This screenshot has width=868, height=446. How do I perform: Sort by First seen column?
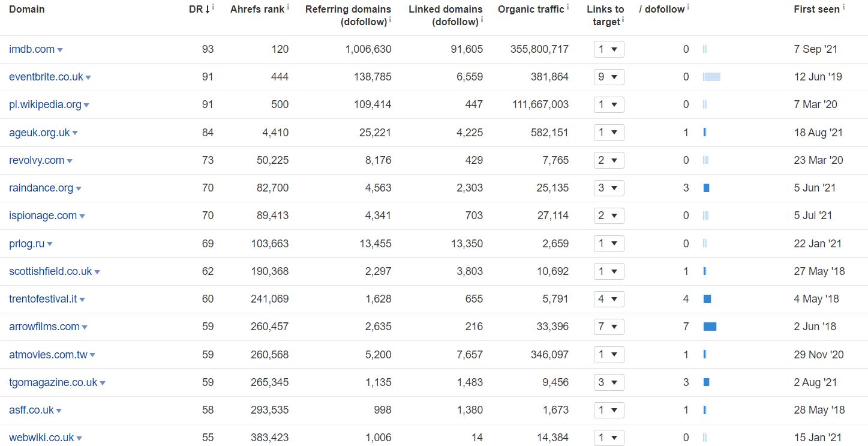[816, 9]
